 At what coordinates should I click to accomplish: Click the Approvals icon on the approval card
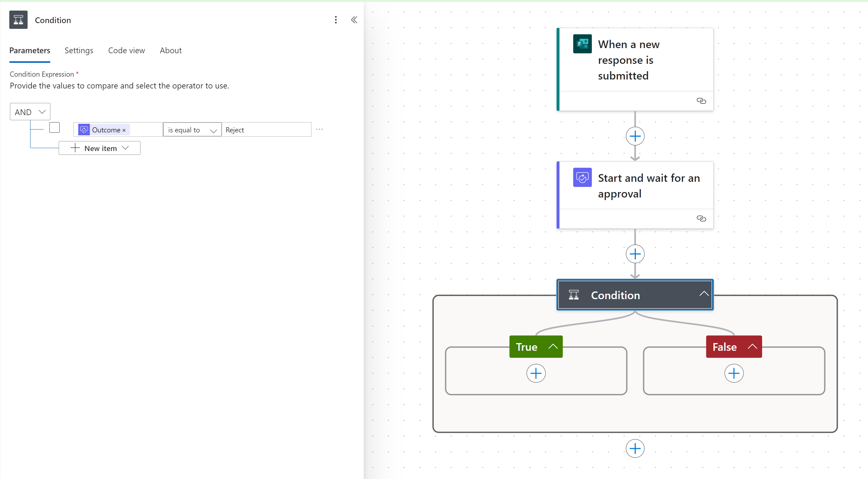coord(582,177)
